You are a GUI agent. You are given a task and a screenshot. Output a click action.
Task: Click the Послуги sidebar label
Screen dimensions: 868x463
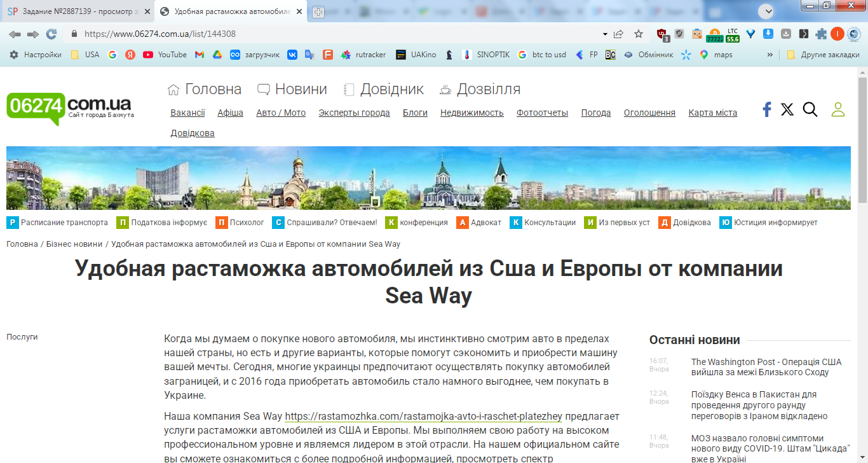[22, 337]
